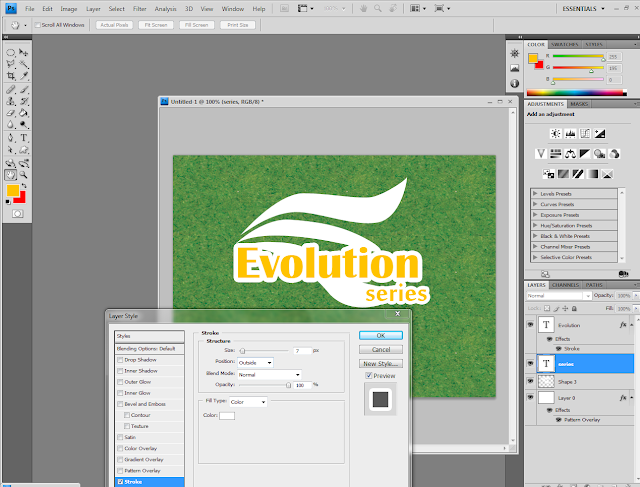Screen dimensions: 640x487
Task: Switch to the Swatches tab
Action: point(564,44)
